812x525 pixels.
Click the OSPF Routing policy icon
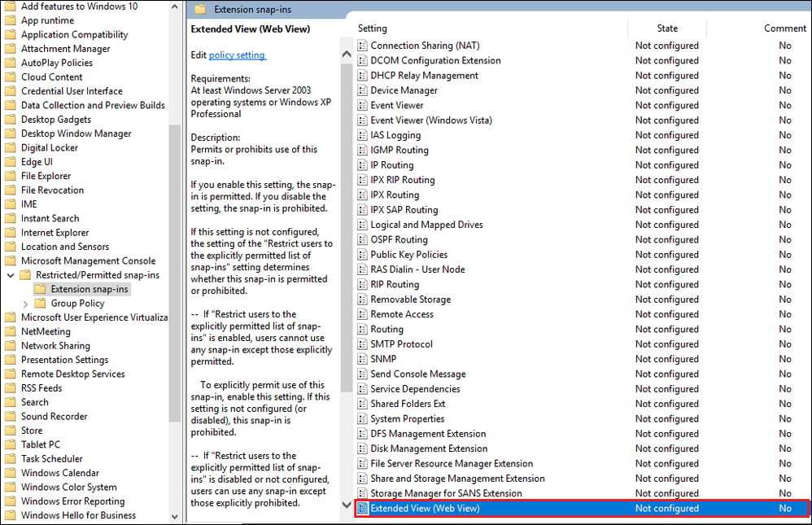click(363, 239)
